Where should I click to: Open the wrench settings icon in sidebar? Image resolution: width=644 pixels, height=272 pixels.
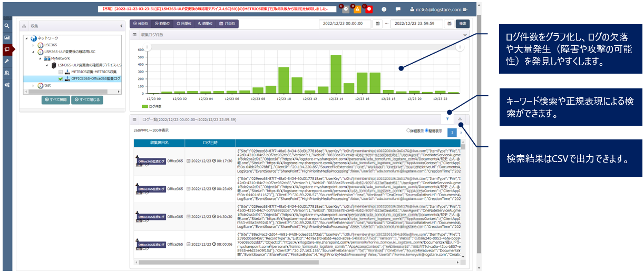click(x=7, y=61)
